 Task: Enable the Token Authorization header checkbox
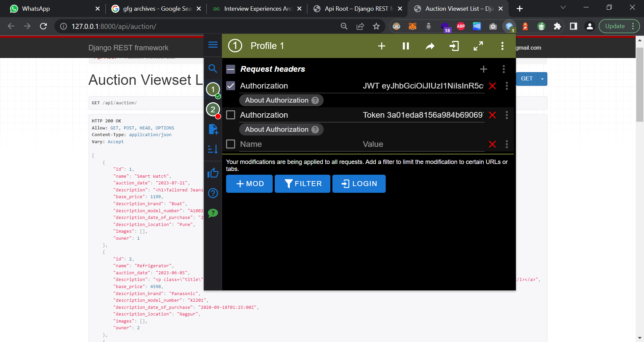click(x=231, y=115)
